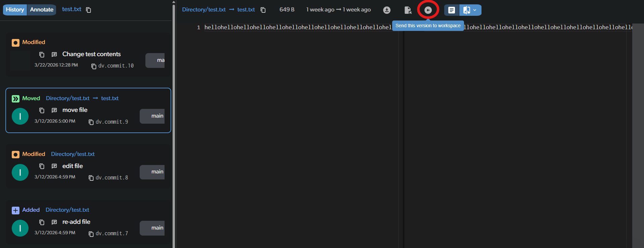
Task: Click the author avatar of re-add file commit
Action: [x=20, y=228]
